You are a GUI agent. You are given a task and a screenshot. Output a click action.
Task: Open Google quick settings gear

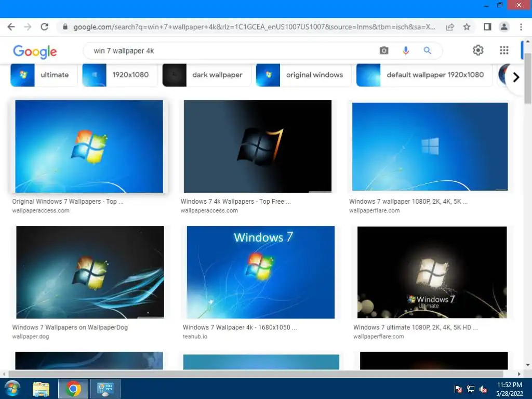[x=478, y=50]
